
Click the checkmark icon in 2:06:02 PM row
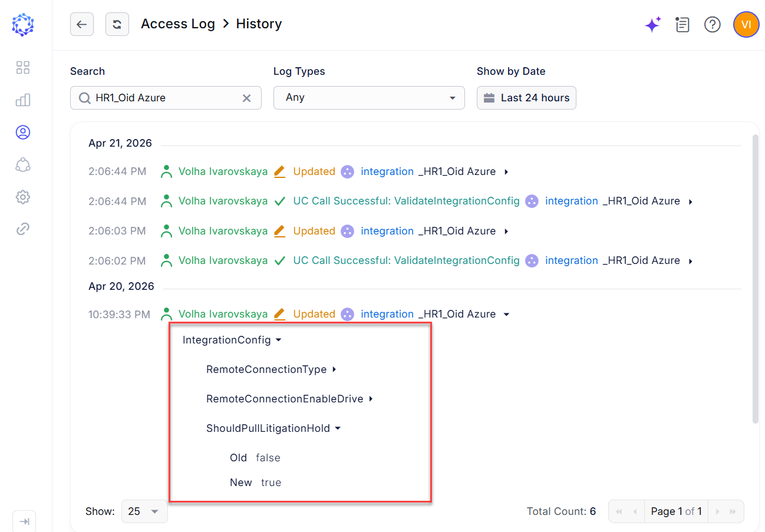pyautogui.click(x=280, y=260)
